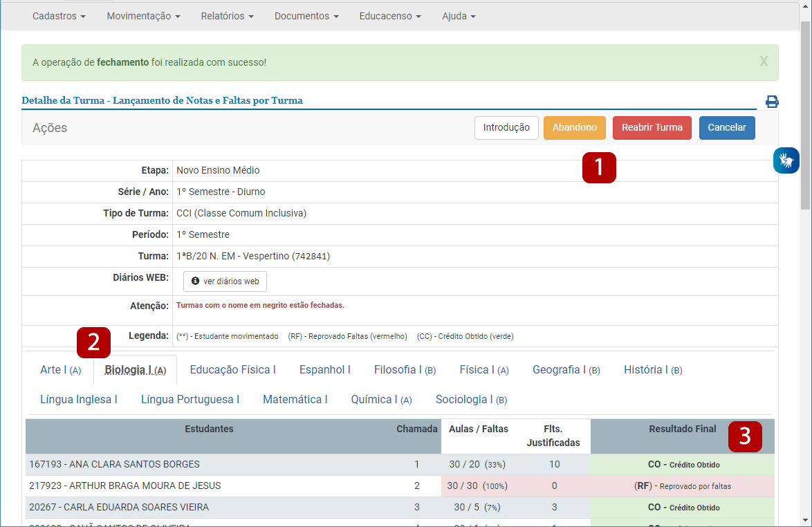Click the Reprovado por faltas result cell
Image resolution: width=812 pixels, height=527 pixels.
point(683,486)
